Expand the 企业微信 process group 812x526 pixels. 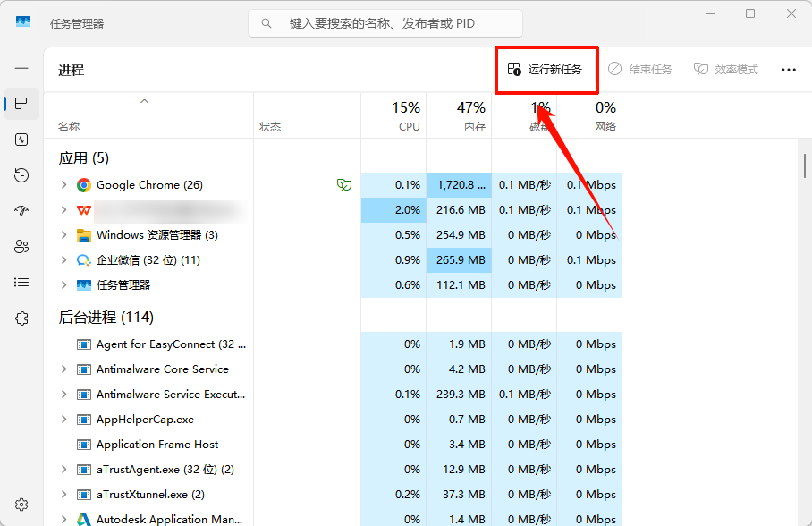pos(63,260)
